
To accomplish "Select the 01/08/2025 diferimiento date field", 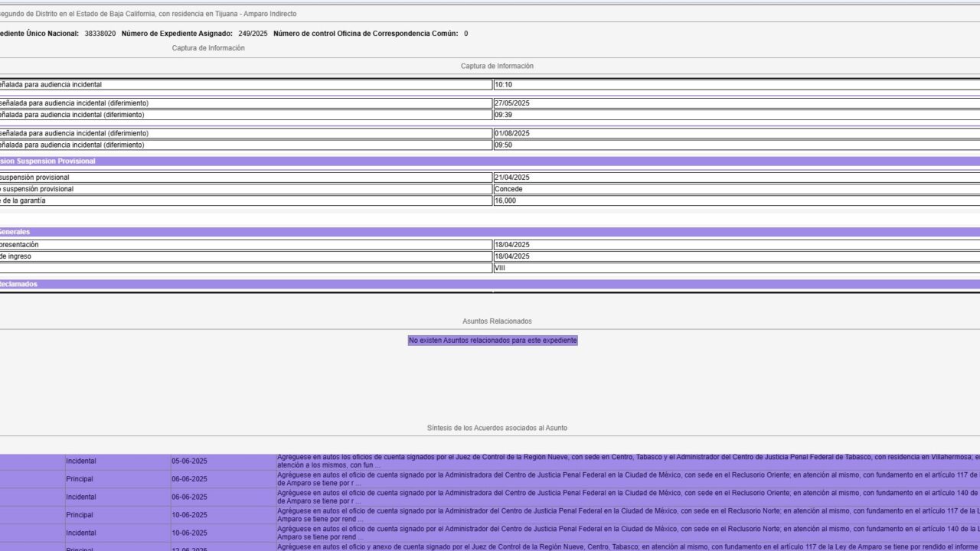I will point(735,133).
